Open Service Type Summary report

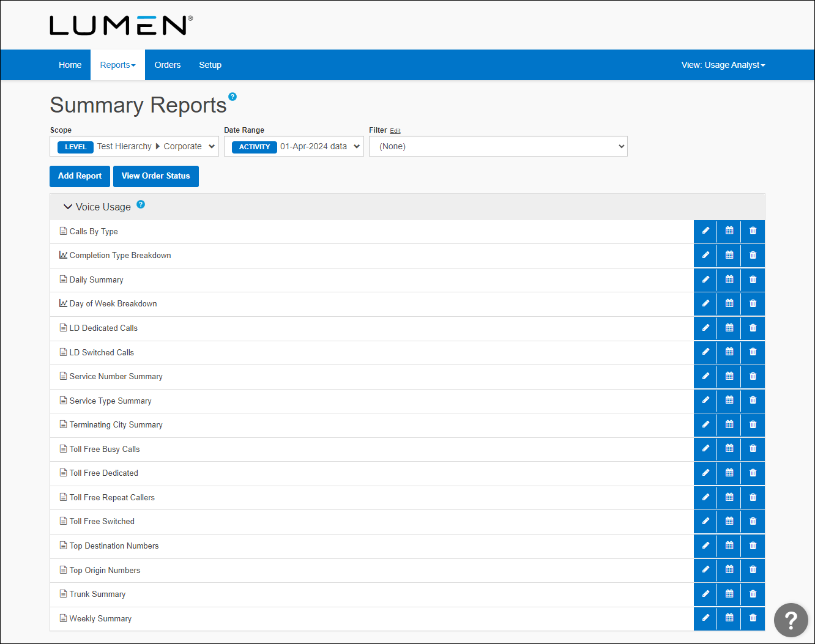click(111, 401)
